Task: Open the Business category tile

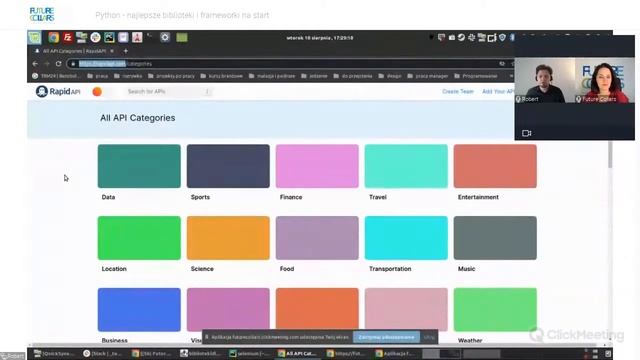Action: click(x=139, y=310)
